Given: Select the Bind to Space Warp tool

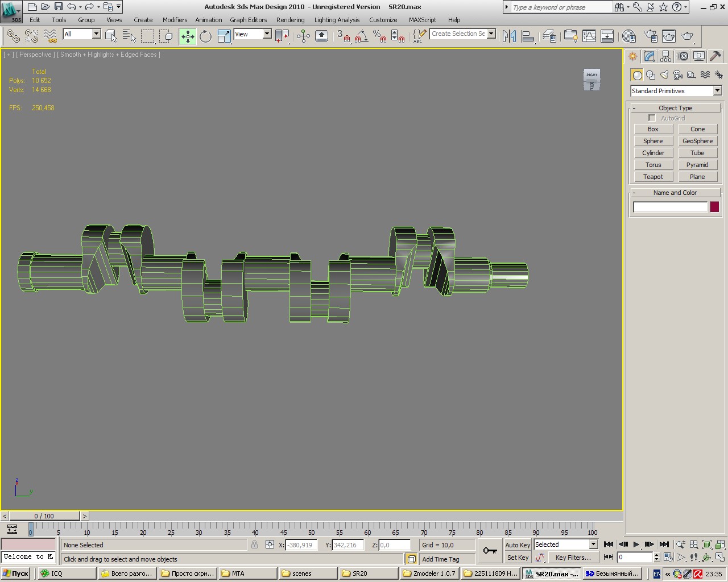Looking at the screenshot, I should tap(50, 36).
